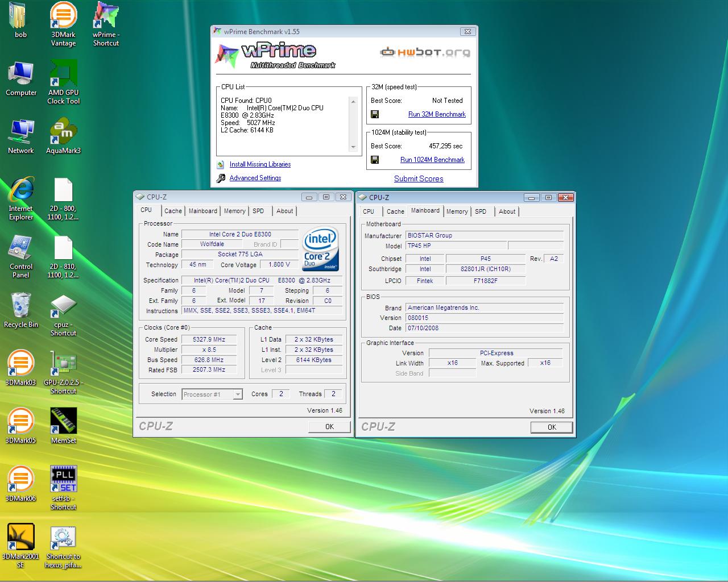Click icon next to Install Missing Libraries
This screenshot has width=728, height=582.
(221, 164)
